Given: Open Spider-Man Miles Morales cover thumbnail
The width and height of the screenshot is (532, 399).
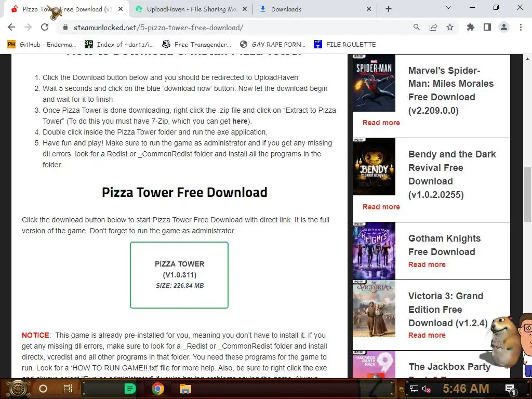Looking at the screenshot, I should [x=374, y=83].
